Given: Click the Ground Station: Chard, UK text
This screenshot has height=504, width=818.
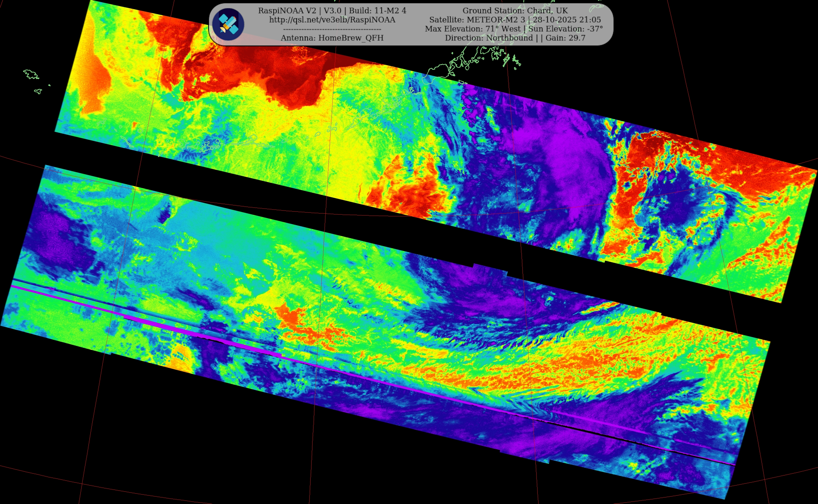Looking at the screenshot, I should pos(515,11).
